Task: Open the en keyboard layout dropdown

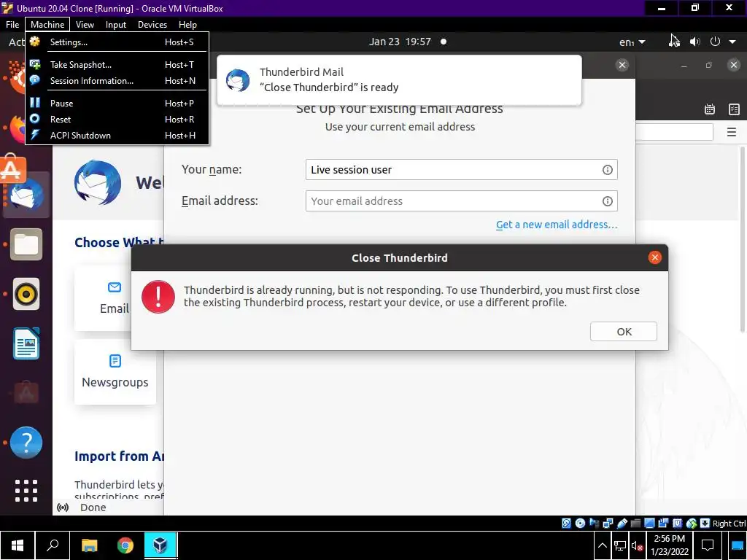Action: 632,42
